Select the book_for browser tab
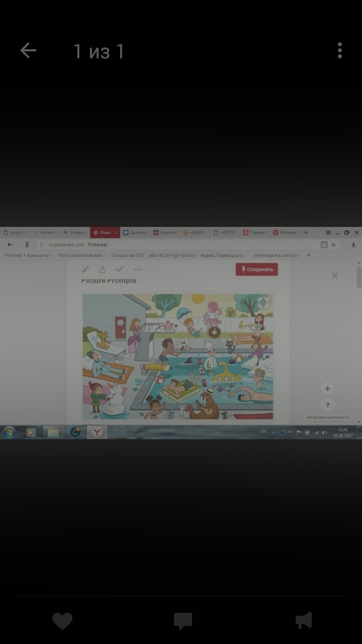The height and width of the screenshot is (644, 362). click(15, 232)
